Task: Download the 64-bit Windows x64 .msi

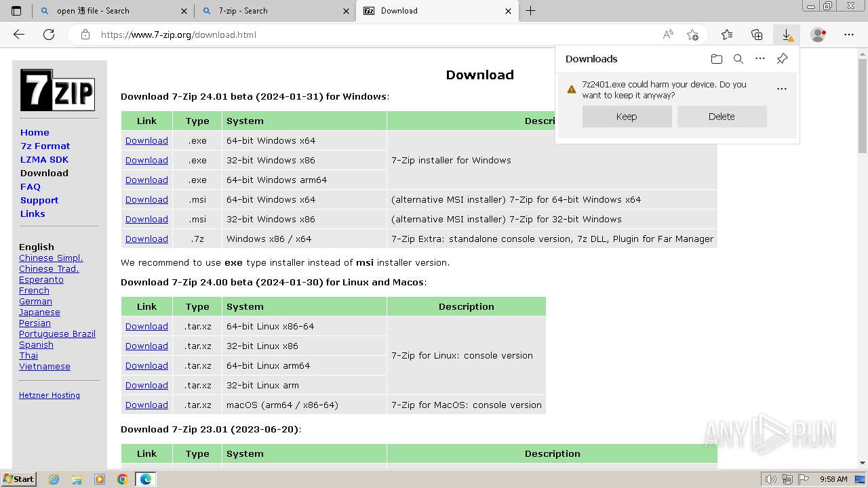Action: pos(146,199)
